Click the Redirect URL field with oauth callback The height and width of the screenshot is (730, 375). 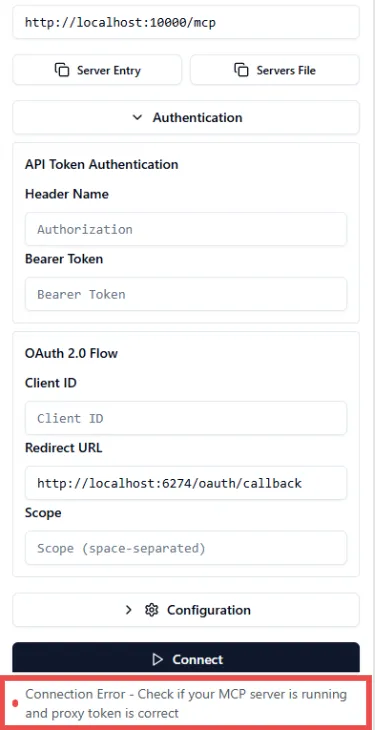tap(186, 483)
